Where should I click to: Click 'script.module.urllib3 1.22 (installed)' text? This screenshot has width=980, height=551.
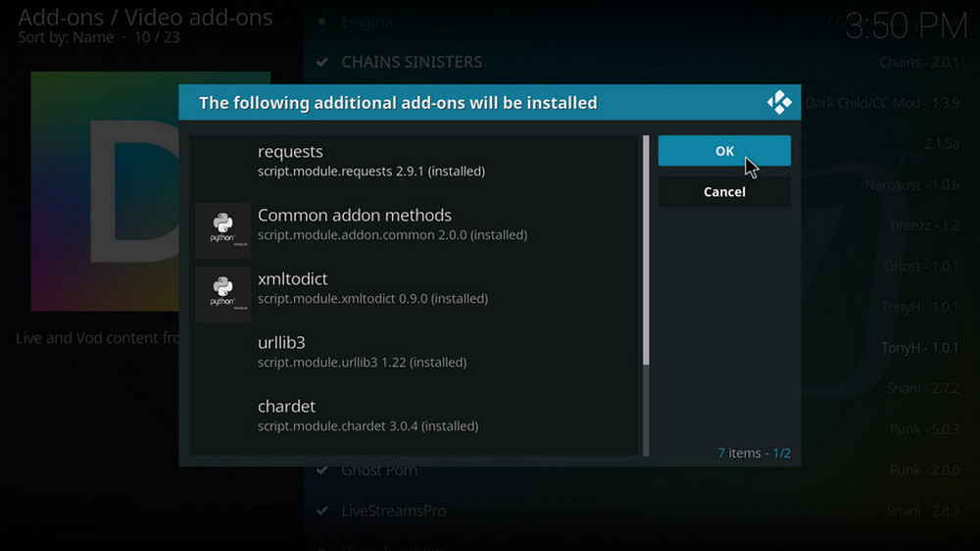[362, 362]
